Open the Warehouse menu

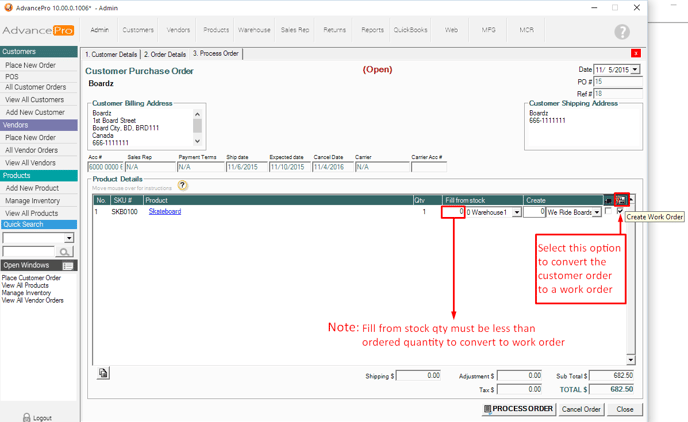(x=254, y=30)
